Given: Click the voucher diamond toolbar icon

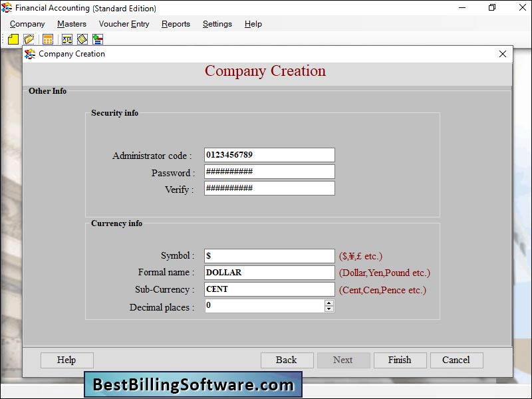Looking at the screenshot, I should tap(81, 39).
